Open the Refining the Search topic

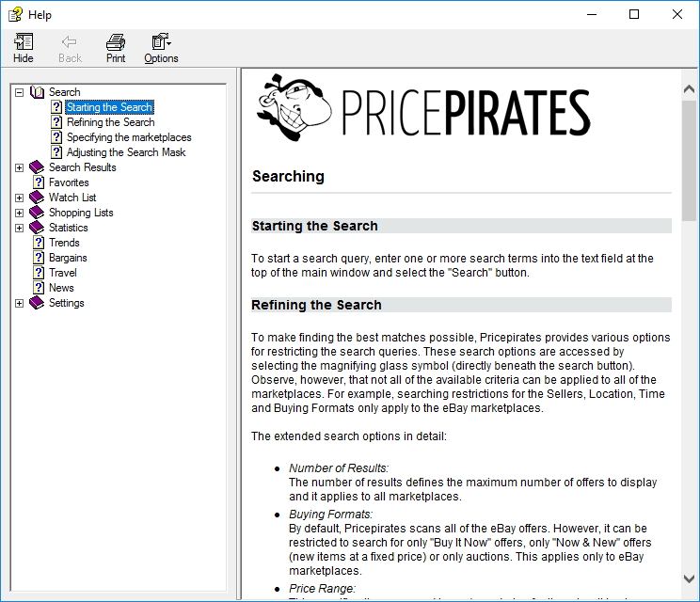111,122
